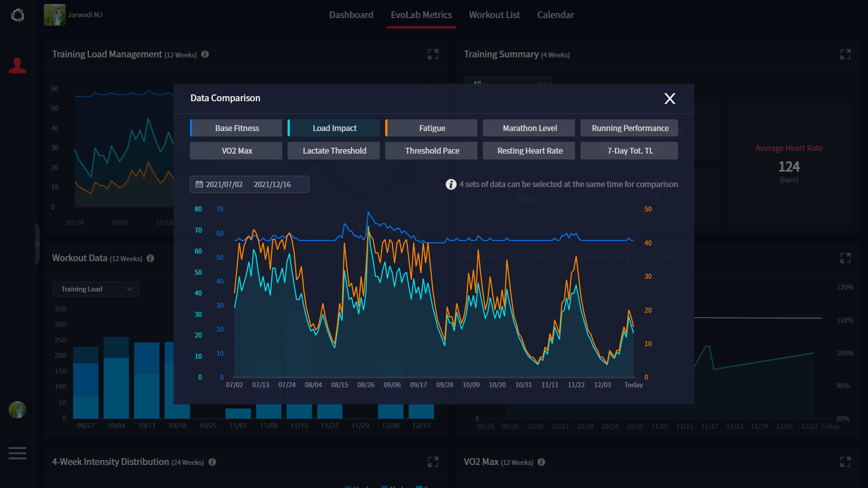This screenshot has height=488, width=868.
Task: Open the Calendar tab
Action: (x=555, y=15)
